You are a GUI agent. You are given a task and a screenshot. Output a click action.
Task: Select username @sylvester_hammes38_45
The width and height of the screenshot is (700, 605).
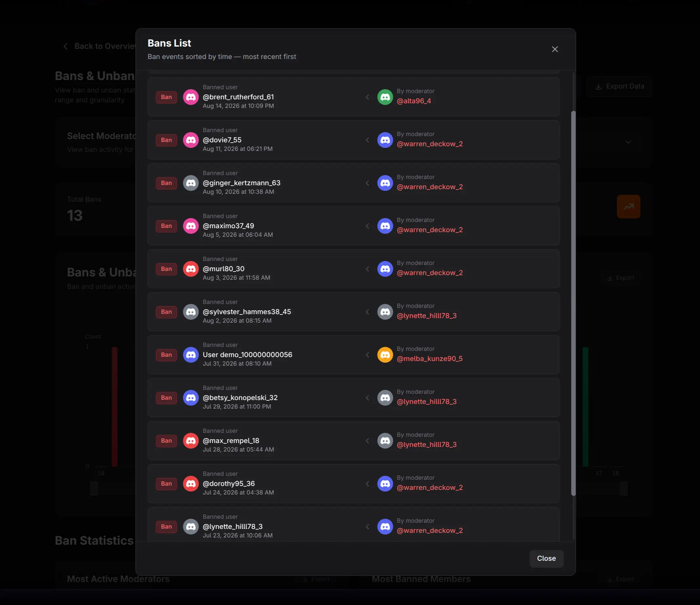[x=247, y=312]
